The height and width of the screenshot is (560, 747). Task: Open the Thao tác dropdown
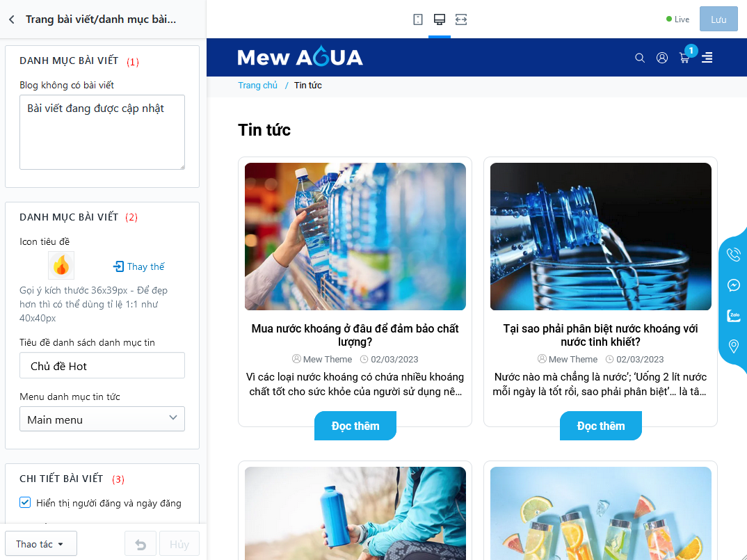(x=41, y=543)
